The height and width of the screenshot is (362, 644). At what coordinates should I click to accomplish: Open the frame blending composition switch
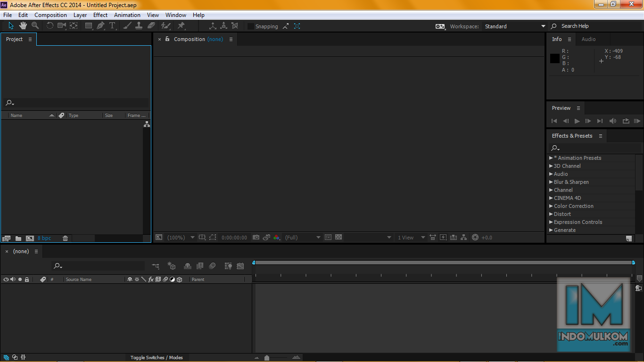tap(200, 265)
